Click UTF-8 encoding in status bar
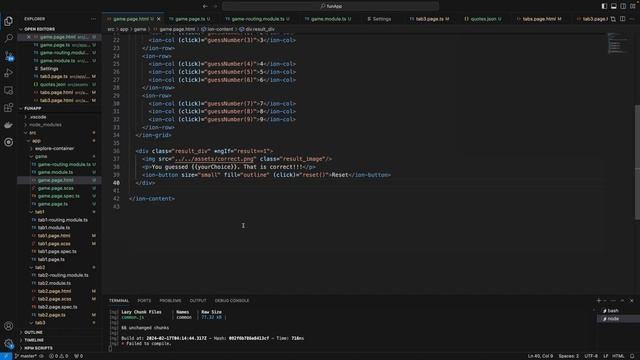Image resolution: width=640 pixels, height=360 pixels. click(591, 356)
